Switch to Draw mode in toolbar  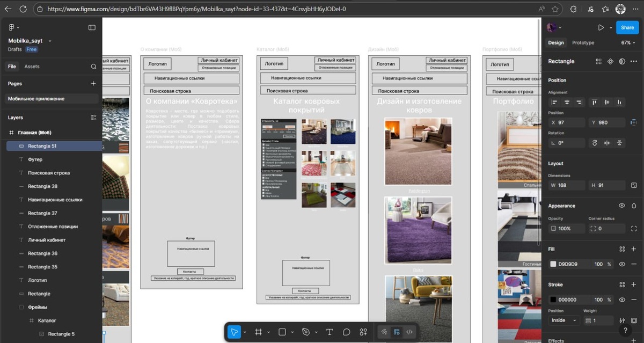(384, 332)
